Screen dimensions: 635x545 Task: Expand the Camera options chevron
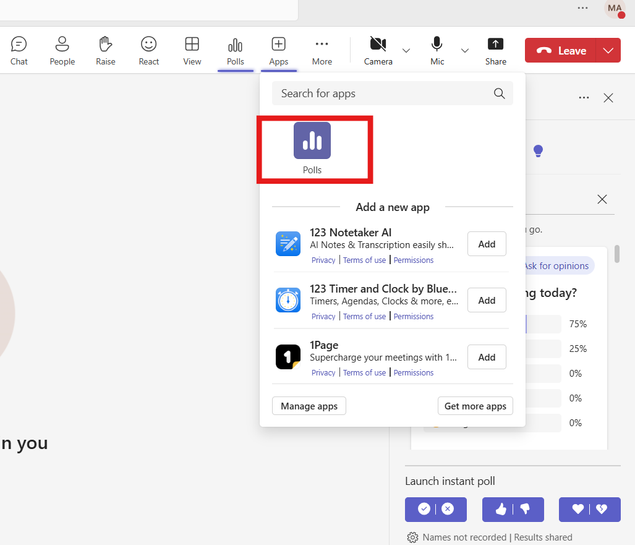[x=406, y=51]
